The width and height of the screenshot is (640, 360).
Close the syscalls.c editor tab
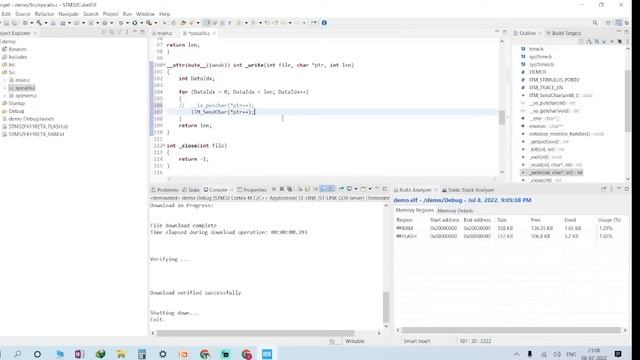(x=214, y=33)
